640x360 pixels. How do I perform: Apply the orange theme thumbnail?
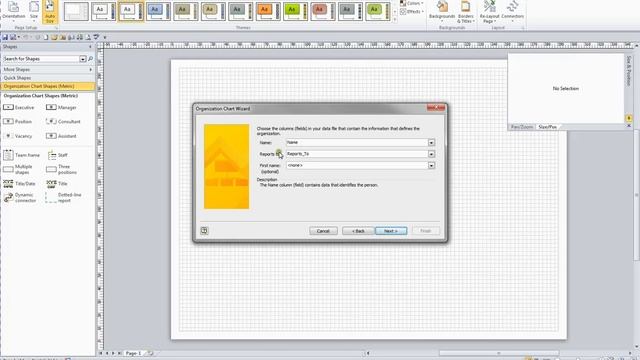[268, 11]
